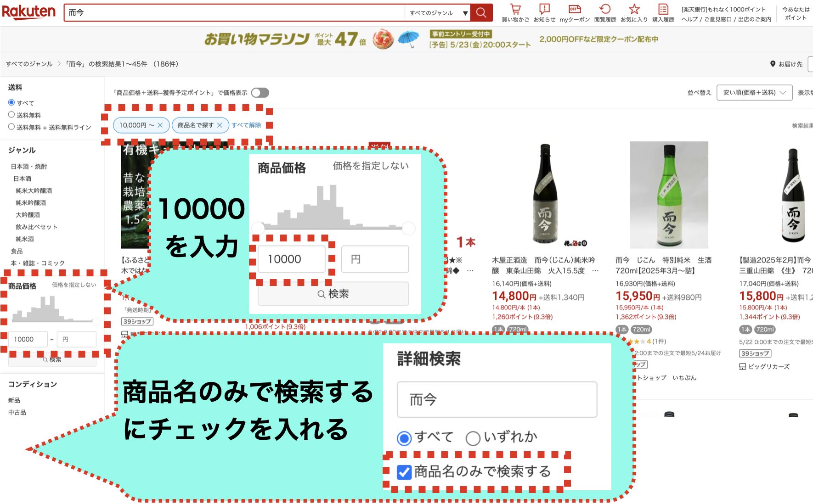Open the すべてのジャンル genre dropdown
The height and width of the screenshot is (504, 813).
(438, 13)
